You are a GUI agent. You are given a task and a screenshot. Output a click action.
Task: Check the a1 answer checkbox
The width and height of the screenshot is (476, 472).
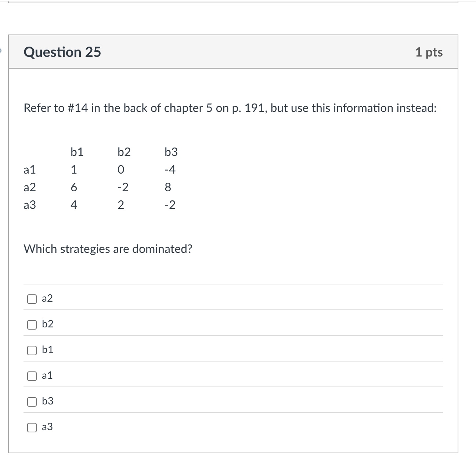[x=32, y=376]
